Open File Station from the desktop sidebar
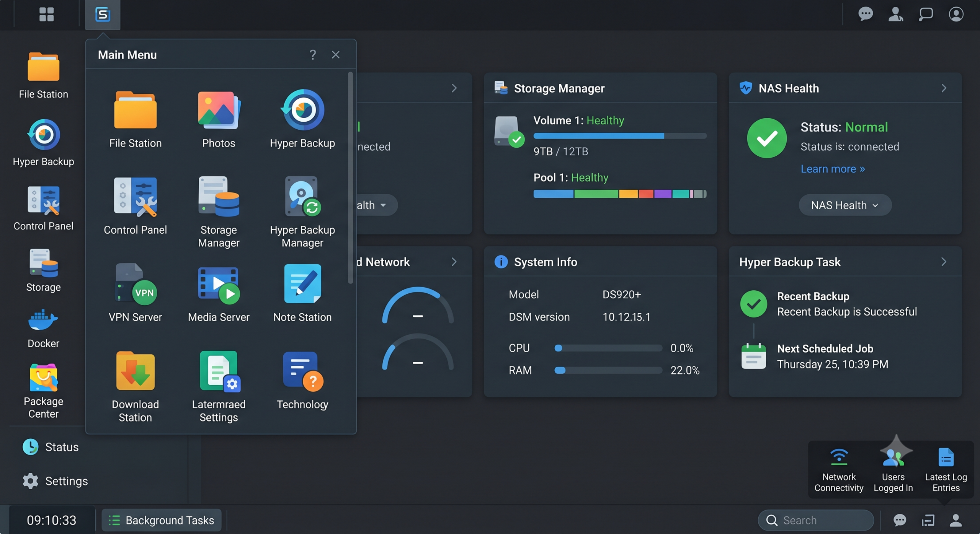Screen dimensions: 980x534 point(43,76)
